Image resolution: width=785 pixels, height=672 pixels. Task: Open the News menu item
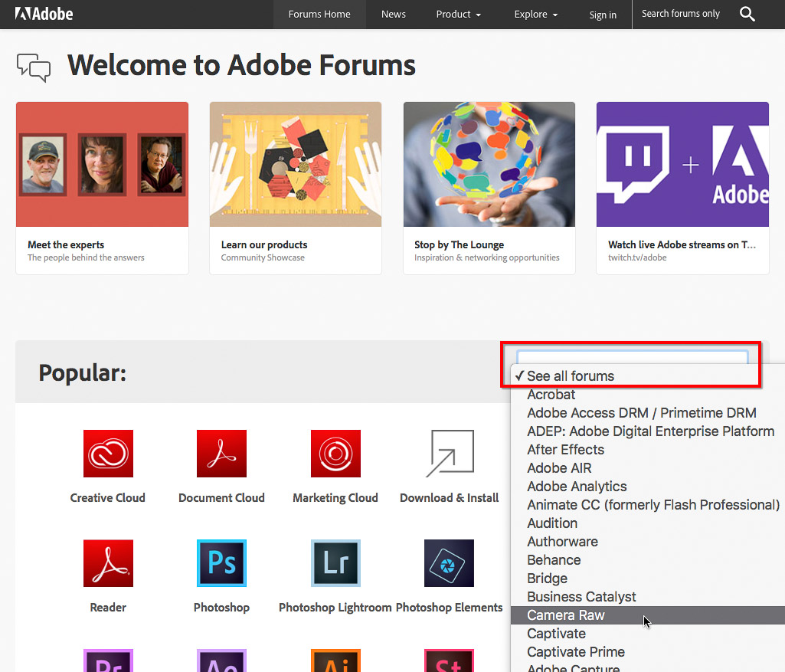click(x=394, y=14)
